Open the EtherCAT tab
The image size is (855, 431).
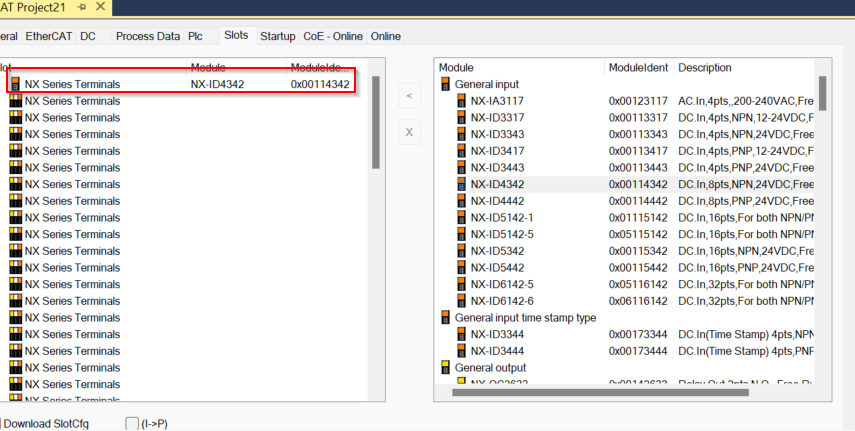pyautogui.click(x=49, y=36)
